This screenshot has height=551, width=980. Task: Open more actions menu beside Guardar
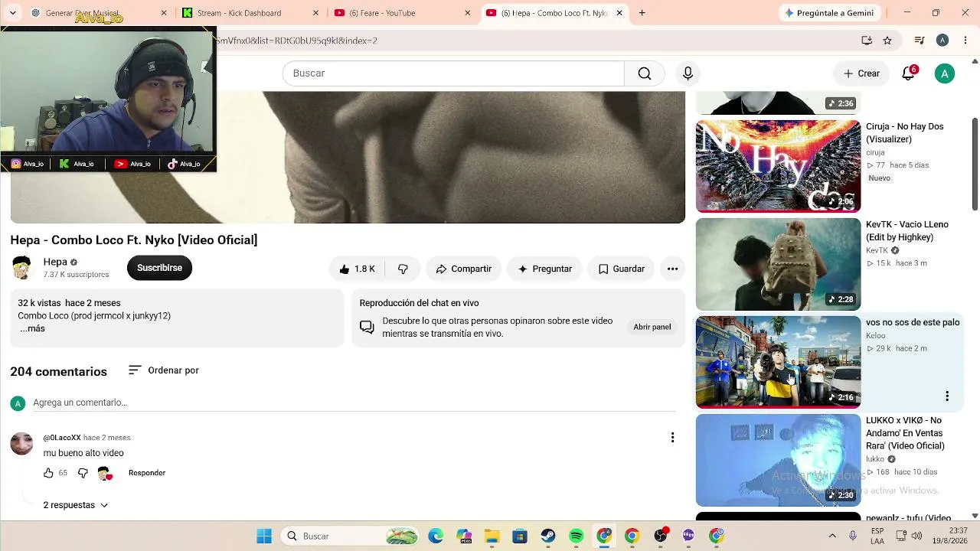672,269
